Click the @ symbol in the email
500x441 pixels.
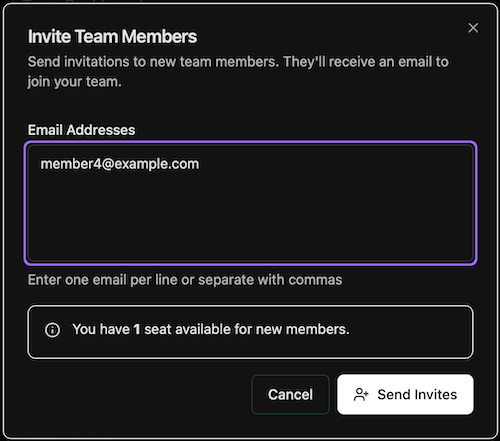108,164
